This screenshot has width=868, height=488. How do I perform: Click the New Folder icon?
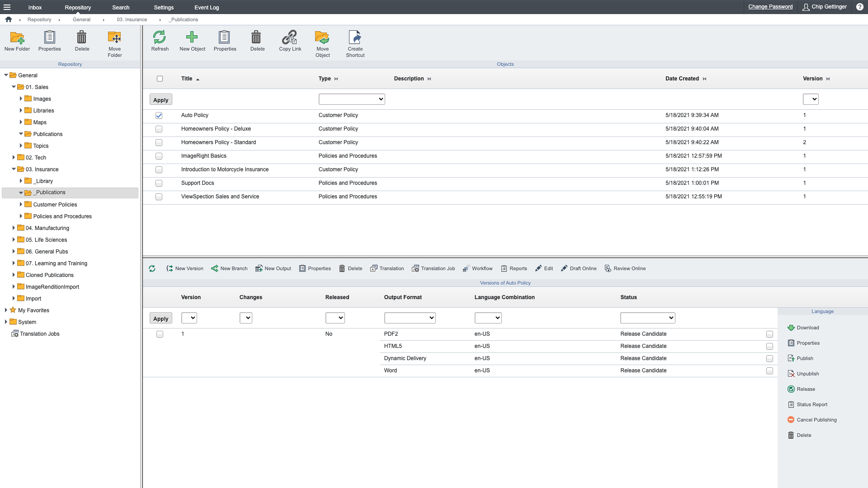[17, 38]
